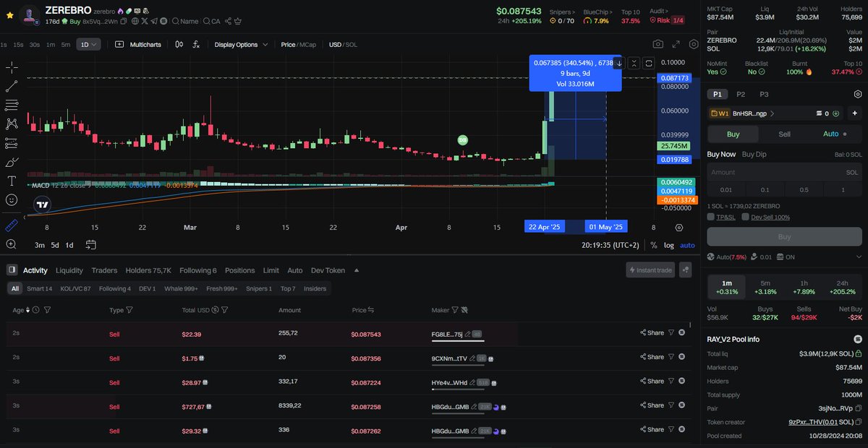
Task: Take a chart snapshot with camera icon
Action: coord(658,44)
